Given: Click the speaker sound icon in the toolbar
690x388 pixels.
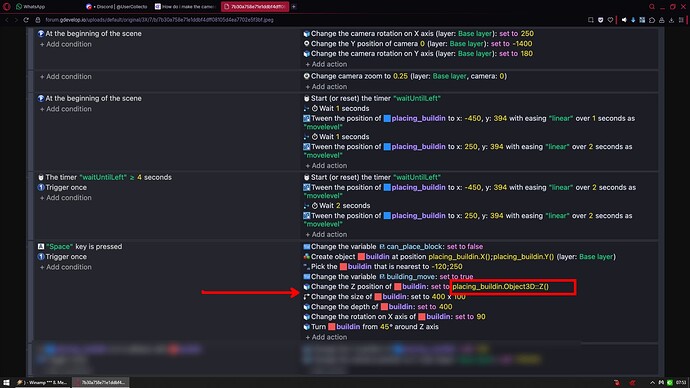Looking at the screenshot, I should pos(624,20).
